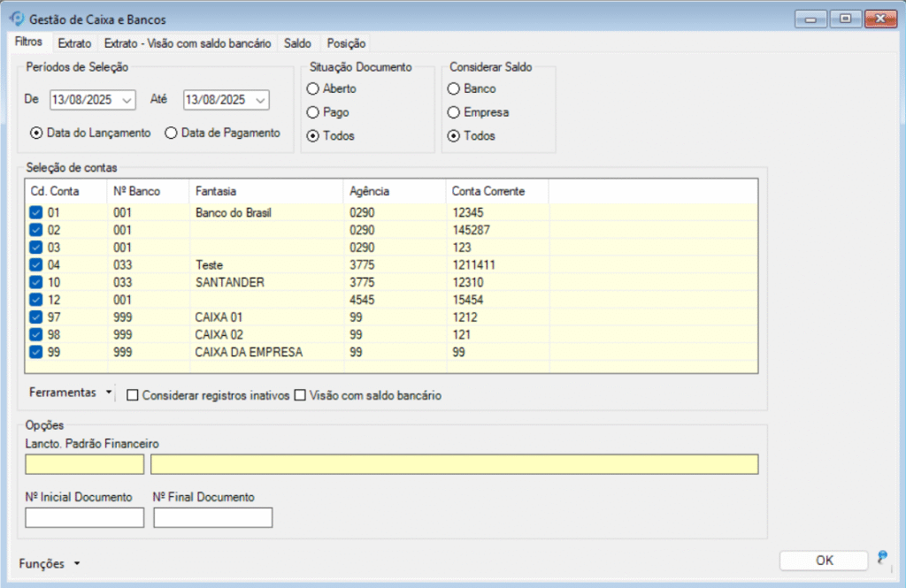Enable Considerar registros inativos checkbox
The width and height of the screenshot is (906, 588).
tap(133, 395)
